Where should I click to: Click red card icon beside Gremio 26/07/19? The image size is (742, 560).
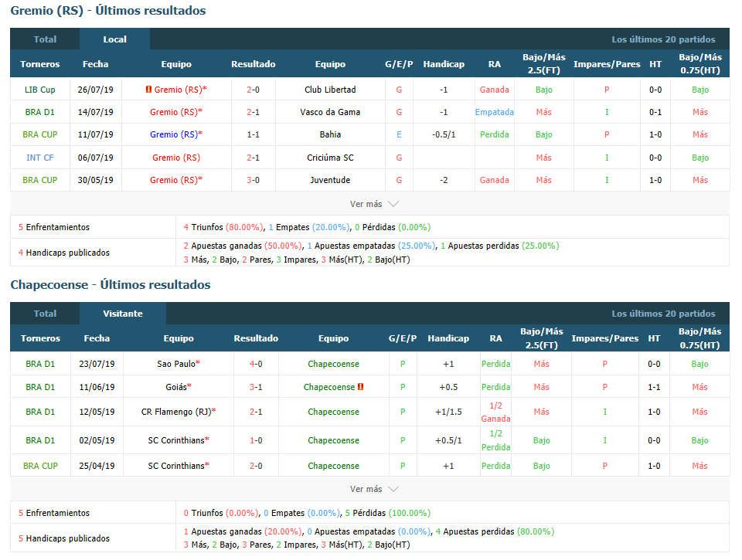point(148,90)
